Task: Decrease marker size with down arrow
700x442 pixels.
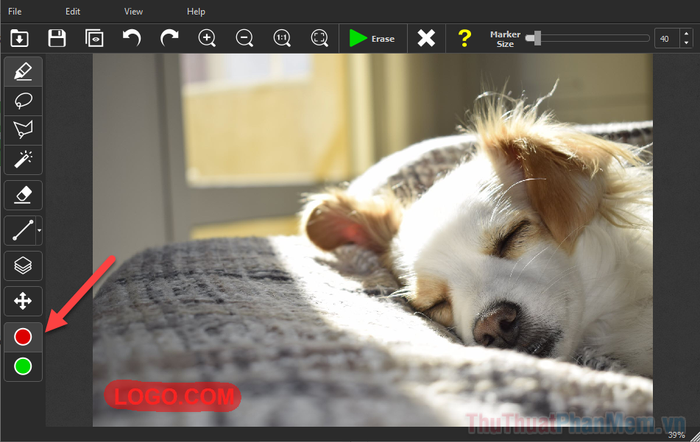Action: coord(686,43)
